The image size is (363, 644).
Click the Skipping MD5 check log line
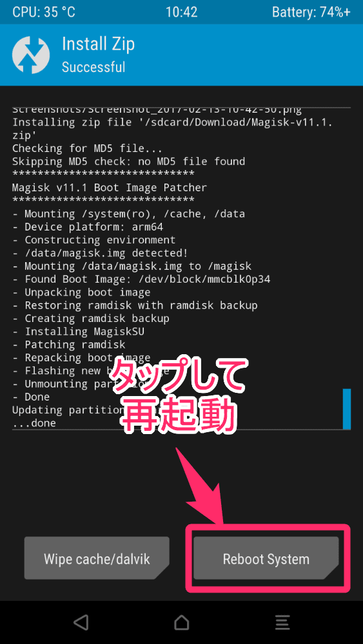tap(128, 161)
